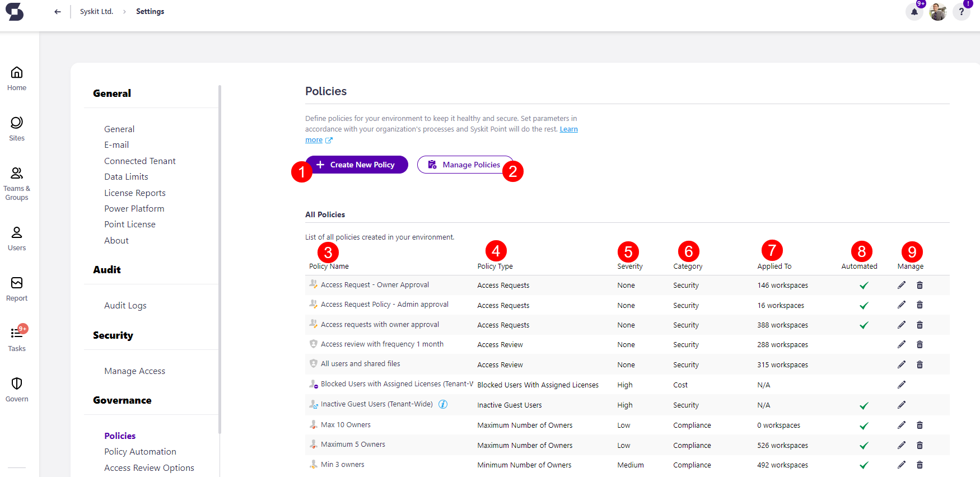This screenshot has height=477, width=980.
Task: Edit the Inactive Guest Users policy
Action: (x=902, y=405)
